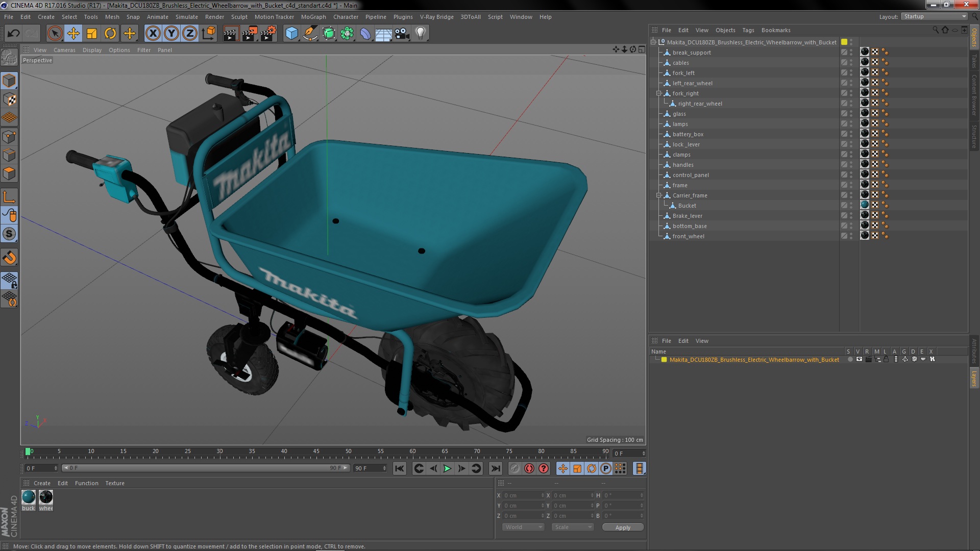Open the File menu in main menu bar
980x551 pixels.
(9, 17)
